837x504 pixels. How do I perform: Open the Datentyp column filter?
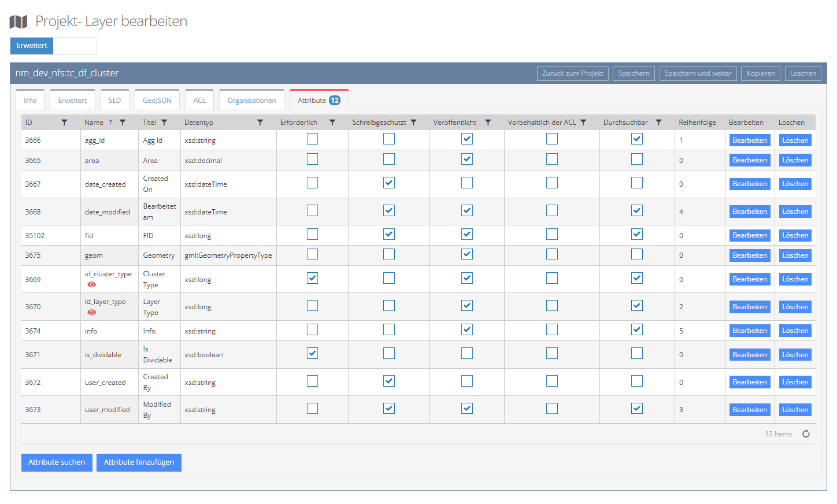260,123
